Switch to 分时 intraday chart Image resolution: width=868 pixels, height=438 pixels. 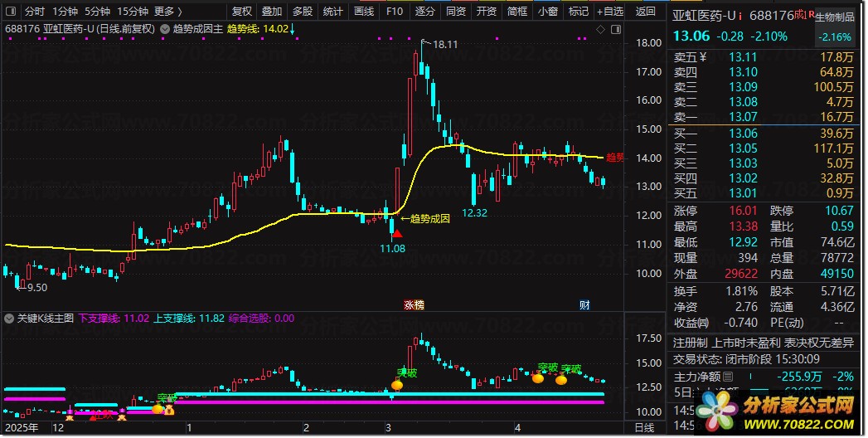point(34,11)
